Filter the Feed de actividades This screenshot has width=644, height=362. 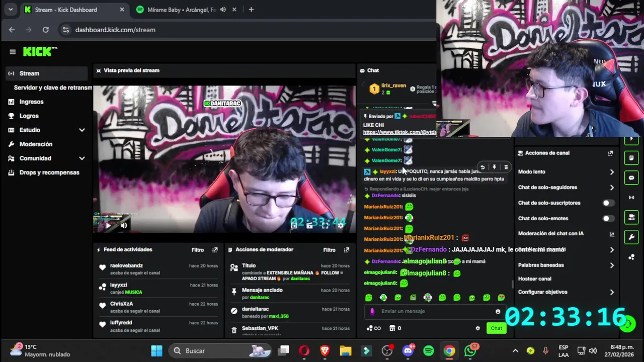[197, 250]
